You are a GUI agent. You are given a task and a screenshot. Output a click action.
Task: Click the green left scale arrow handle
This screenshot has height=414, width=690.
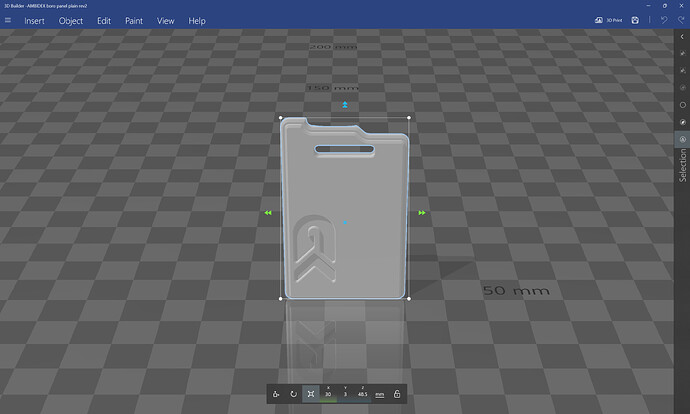[268, 213]
